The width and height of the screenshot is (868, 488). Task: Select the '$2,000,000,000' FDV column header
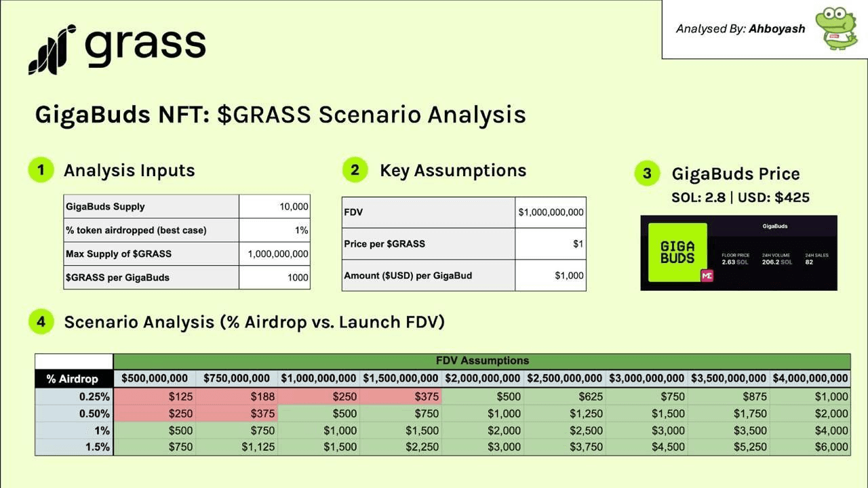click(x=483, y=378)
